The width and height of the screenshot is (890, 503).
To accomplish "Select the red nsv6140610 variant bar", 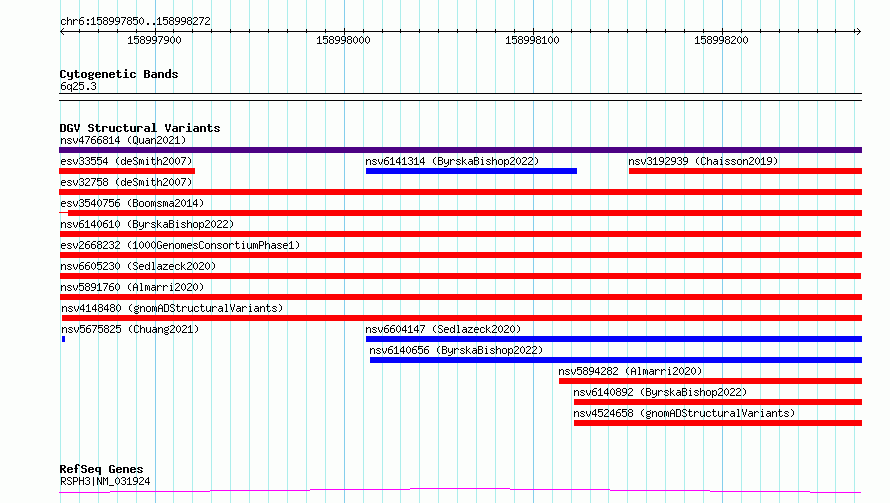I will (x=460, y=234).
